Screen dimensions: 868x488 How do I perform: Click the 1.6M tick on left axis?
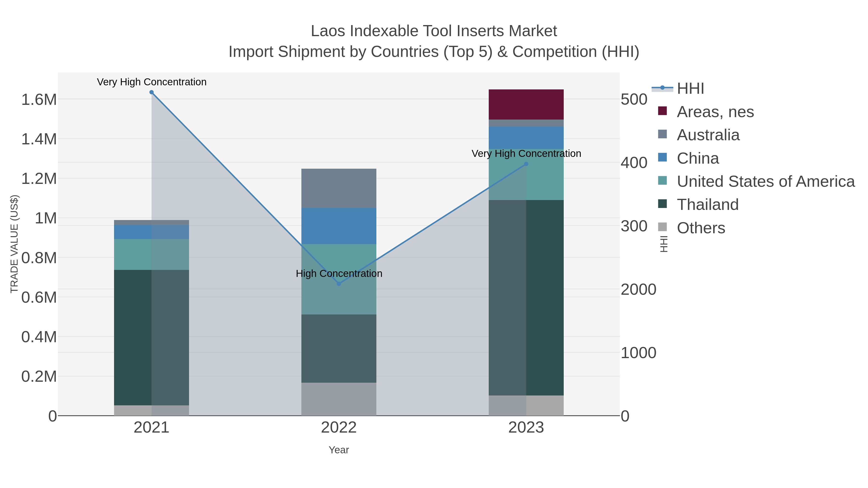tap(39, 100)
